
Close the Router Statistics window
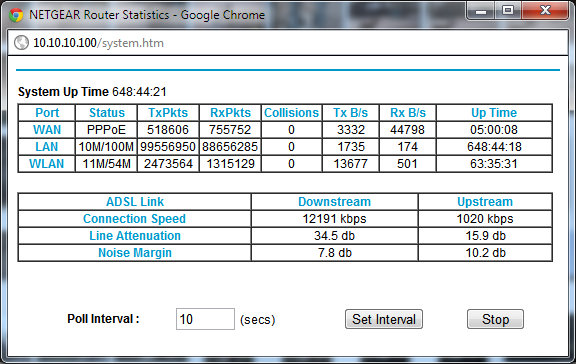pyautogui.click(x=545, y=11)
